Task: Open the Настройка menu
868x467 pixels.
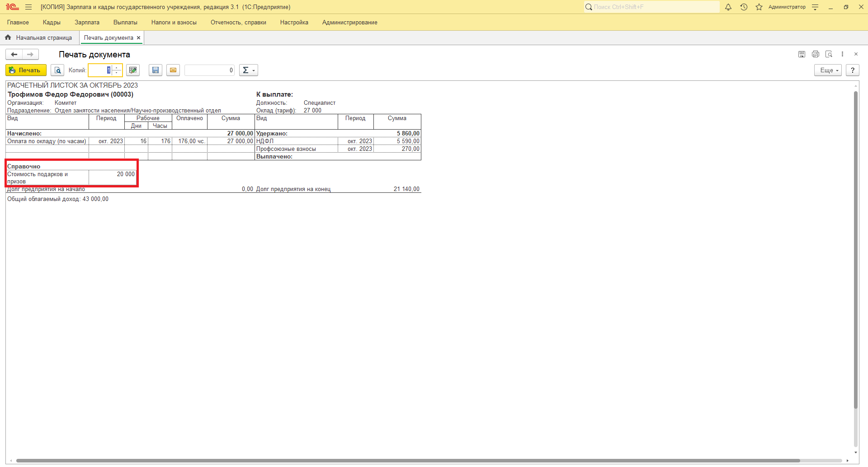Action: point(294,22)
